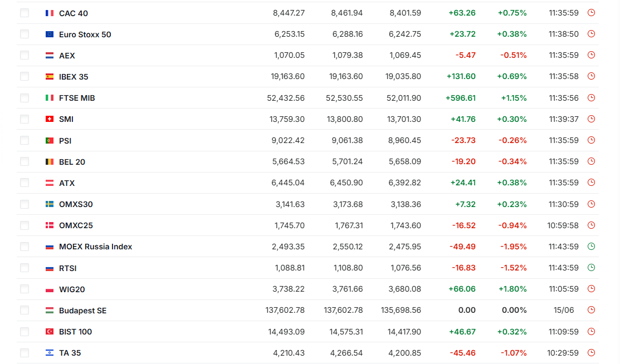Select the ATX checkbox
620x364 pixels.
25,183
